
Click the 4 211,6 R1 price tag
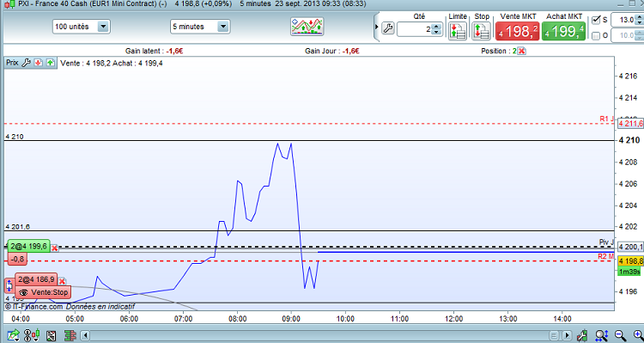click(x=631, y=124)
